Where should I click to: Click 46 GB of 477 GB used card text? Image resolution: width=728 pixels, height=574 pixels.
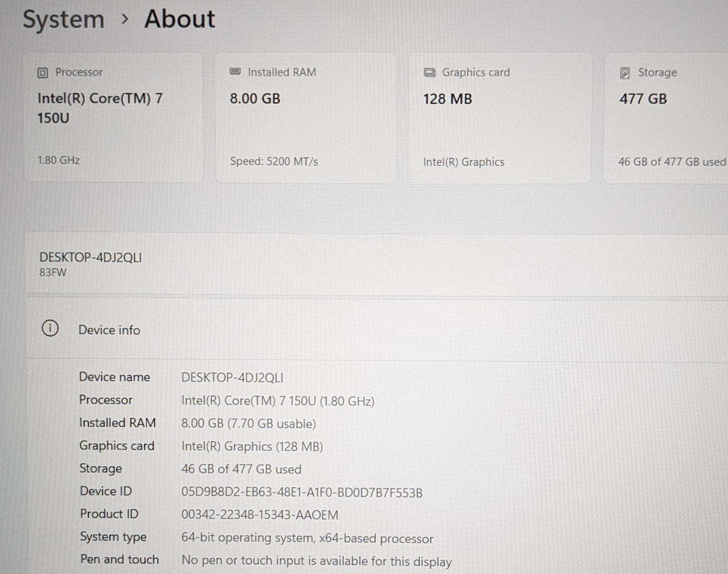[672, 162]
